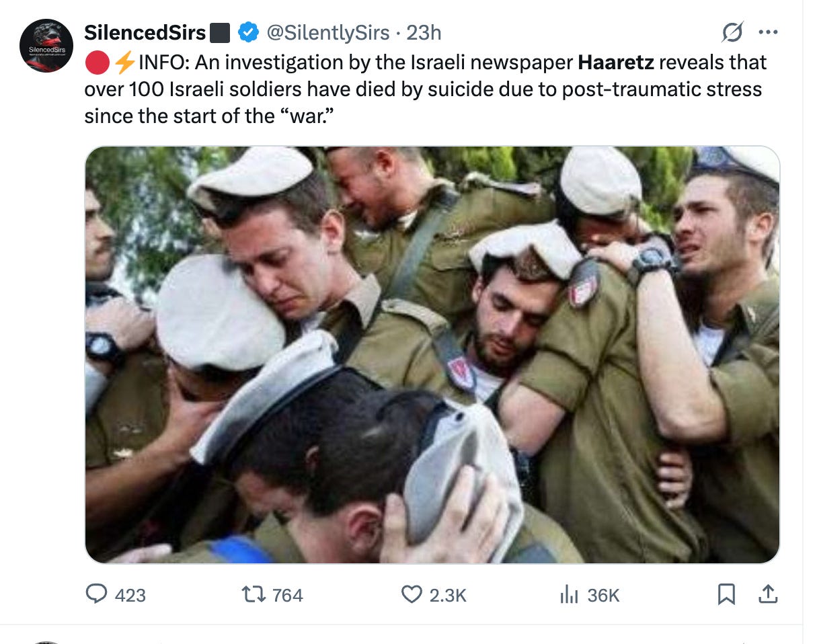Click the 36K views count
The width and height of the screenshot is (815, 644).
tap(603, 595)
